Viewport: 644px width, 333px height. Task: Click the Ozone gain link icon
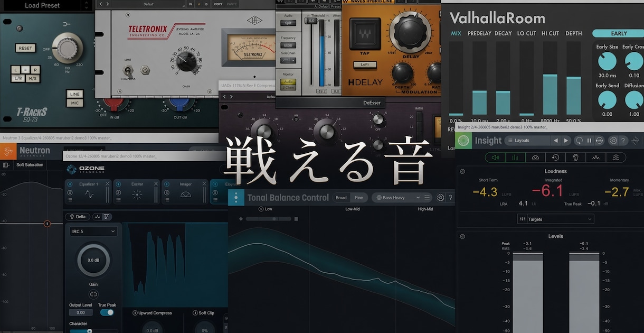pyautogui.click(x=93, y=294)
